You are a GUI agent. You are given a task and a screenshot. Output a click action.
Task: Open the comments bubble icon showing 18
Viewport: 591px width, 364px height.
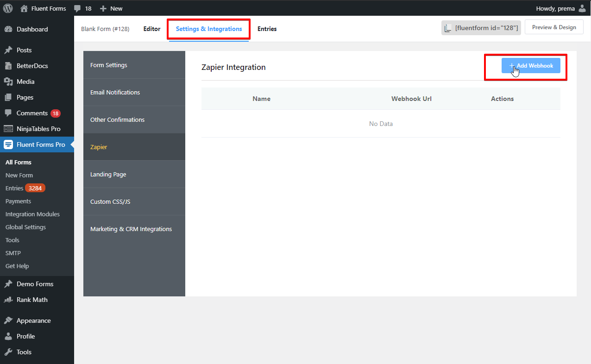tap(77, 8)
